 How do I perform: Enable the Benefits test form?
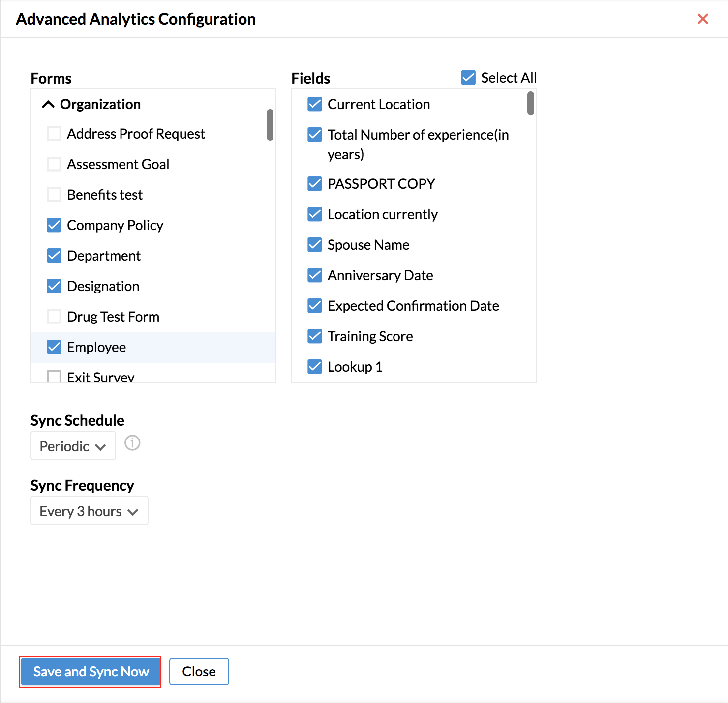[x=54, y=195]
